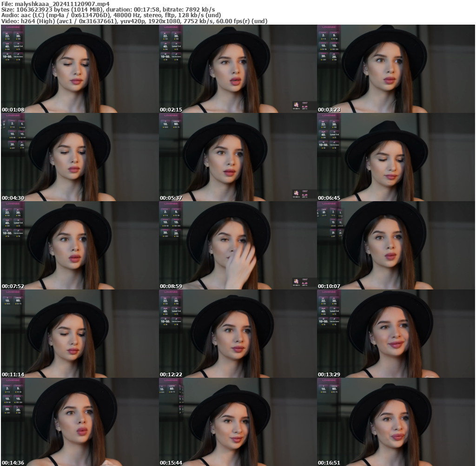Select the pink bra goal icon
The image size is (476, 466).
(304, 106)
